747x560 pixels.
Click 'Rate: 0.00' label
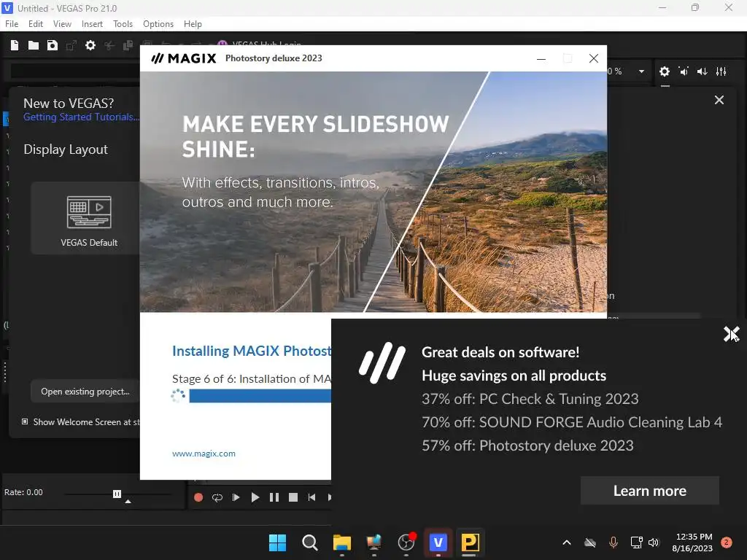pos(23,492)
